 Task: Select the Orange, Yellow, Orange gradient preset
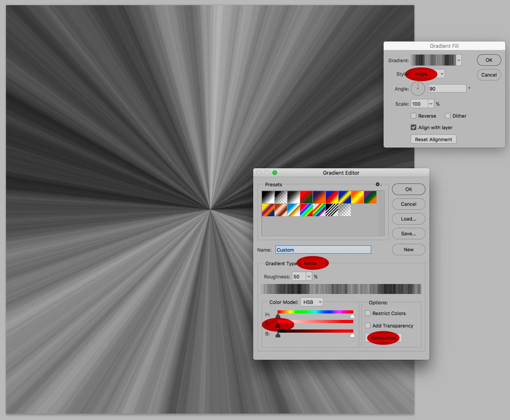tap(357, 197)
